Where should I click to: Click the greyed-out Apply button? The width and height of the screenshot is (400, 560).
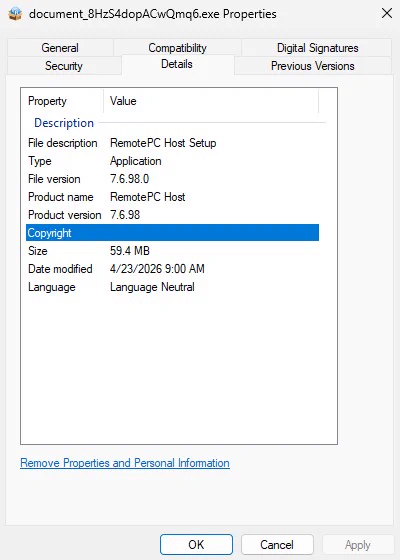click(x=358, y=545)
